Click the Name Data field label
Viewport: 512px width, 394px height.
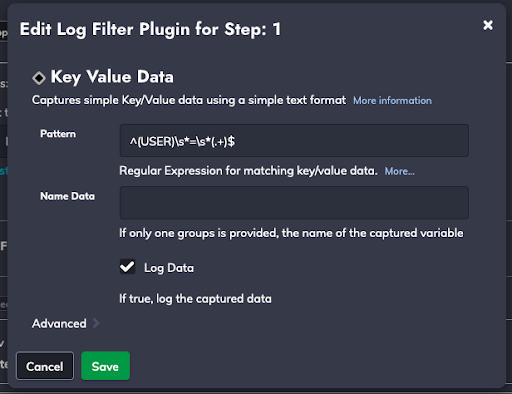(67, 196)
